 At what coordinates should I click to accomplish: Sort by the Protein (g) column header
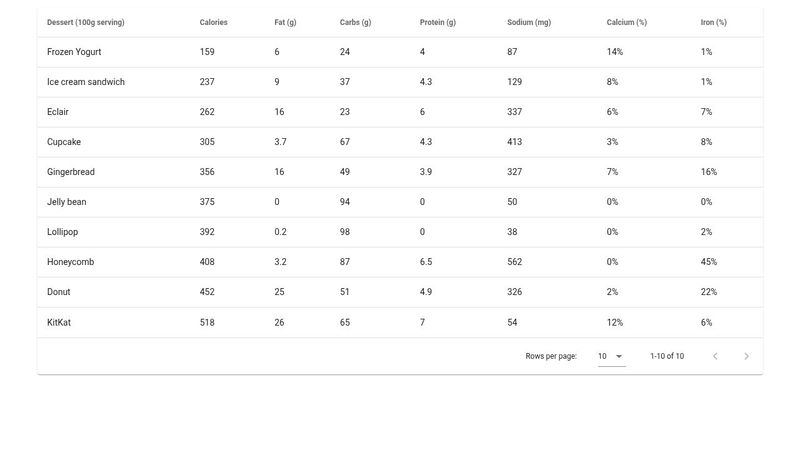[x=438, y=22]
